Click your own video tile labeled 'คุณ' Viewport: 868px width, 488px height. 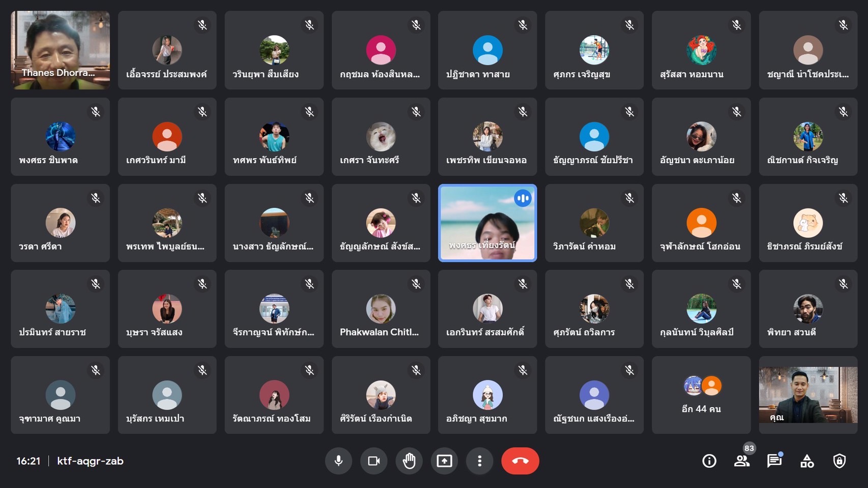(808, 395)
